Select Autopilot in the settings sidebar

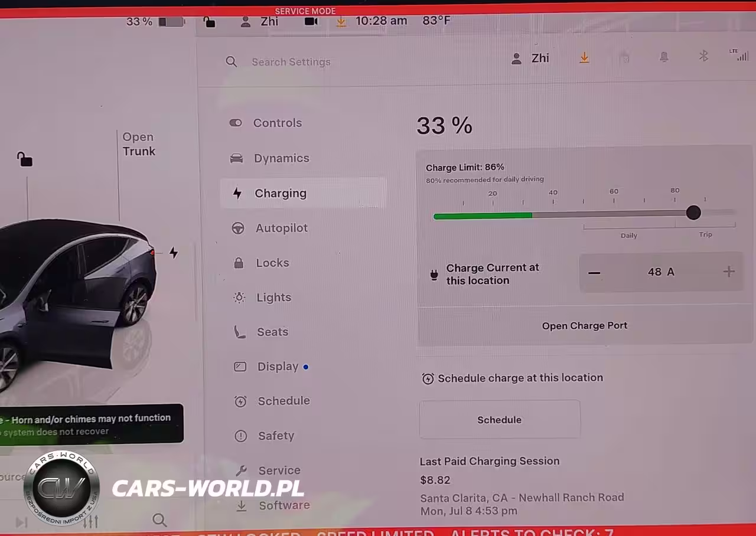click(281, 228)
